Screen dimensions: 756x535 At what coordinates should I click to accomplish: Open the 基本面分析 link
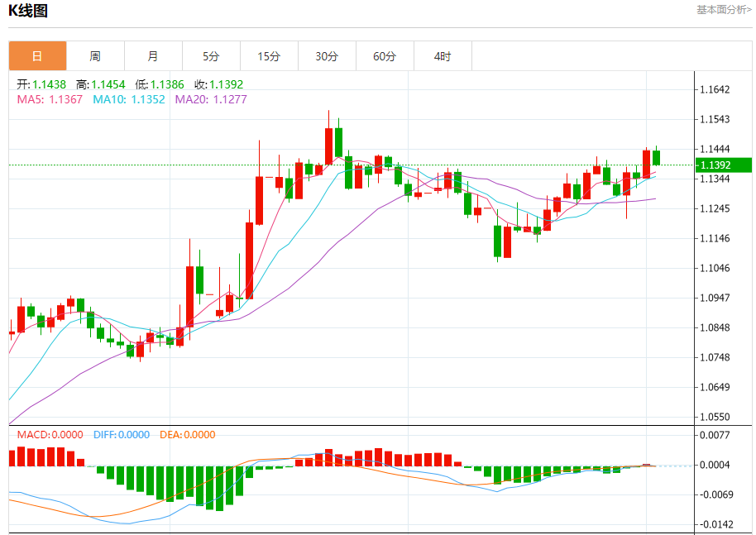click(724, 10)
